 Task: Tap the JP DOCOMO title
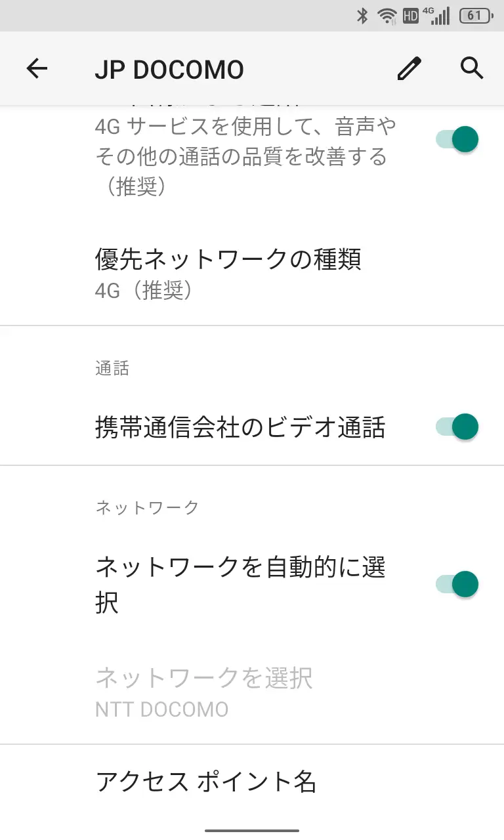[x=169, y=70]
